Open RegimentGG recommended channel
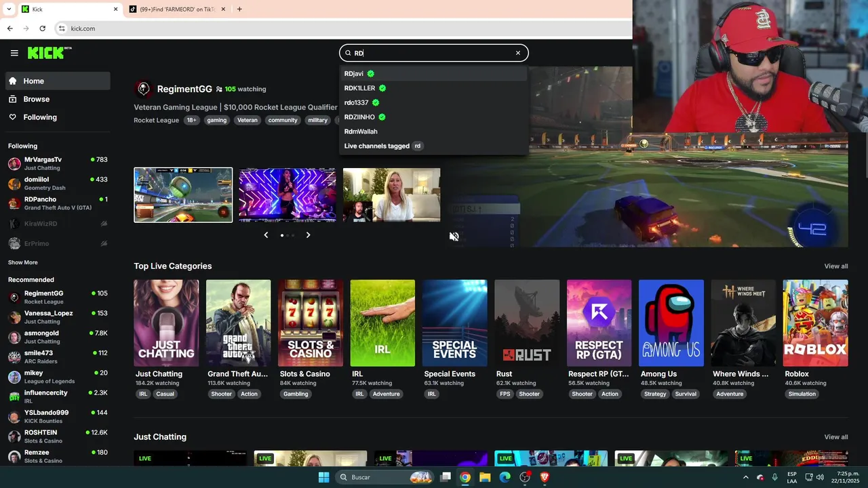The width and height of the screenshot is (868, 488). pyautogui.click(x=58, y=297)
